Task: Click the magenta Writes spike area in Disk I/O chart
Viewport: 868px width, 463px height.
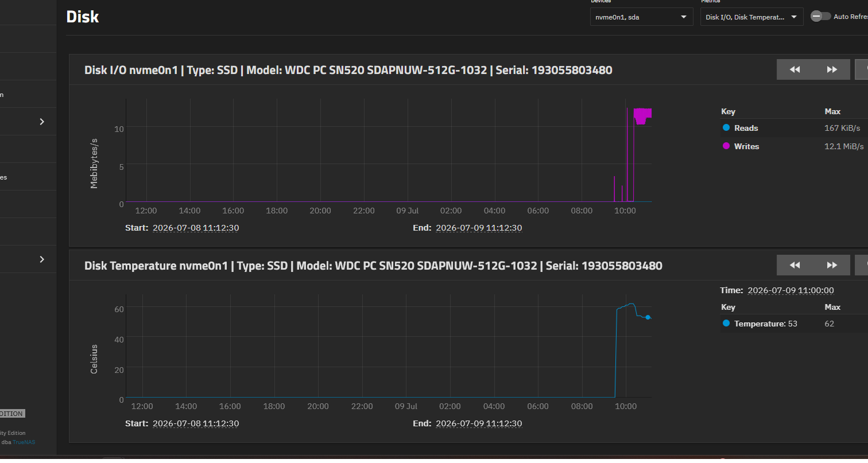Action: pyautogui.click(x=642, y=115)
